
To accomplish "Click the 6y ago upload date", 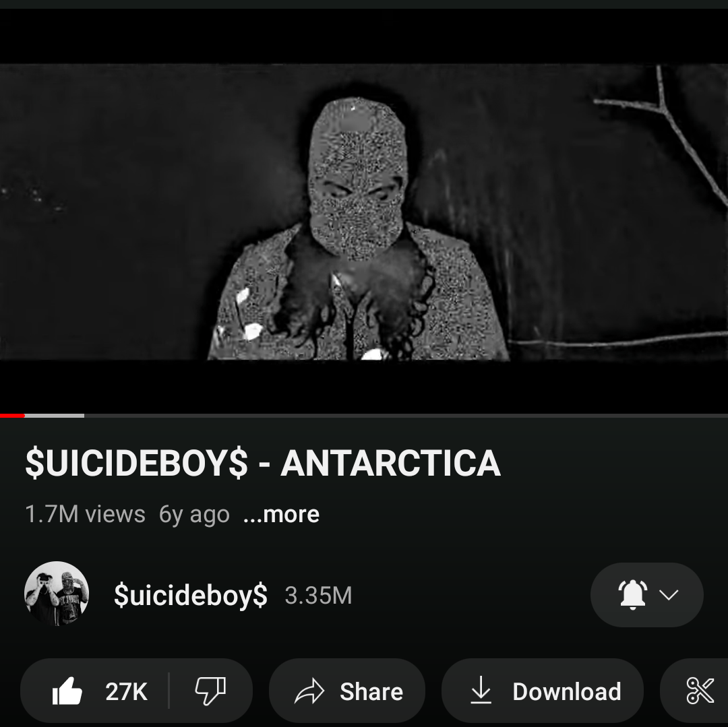I will [x=194, y=515].
